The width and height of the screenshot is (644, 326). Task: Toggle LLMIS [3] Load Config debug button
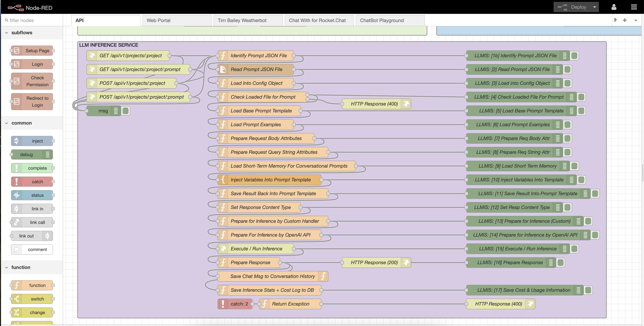(568, 83)
